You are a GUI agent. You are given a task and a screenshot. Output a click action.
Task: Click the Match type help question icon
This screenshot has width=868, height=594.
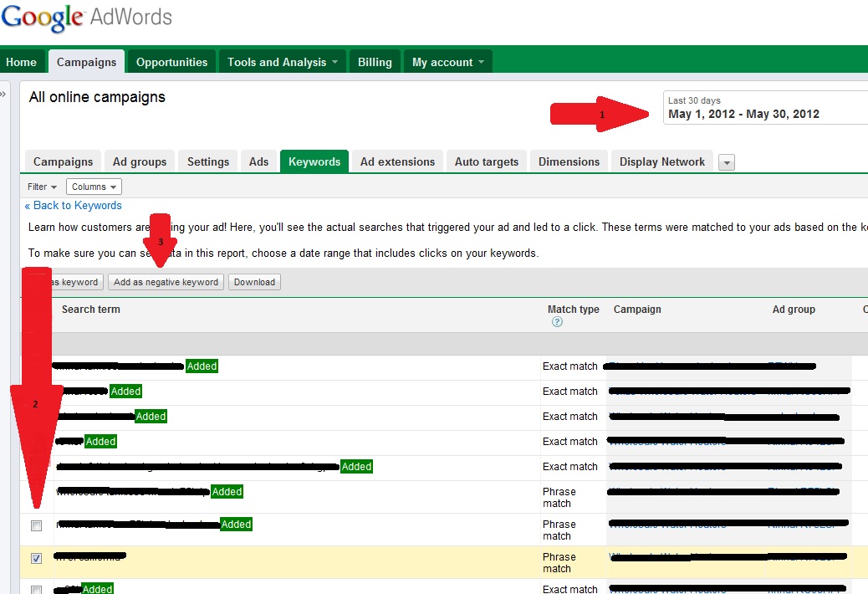tap(557, 322)
